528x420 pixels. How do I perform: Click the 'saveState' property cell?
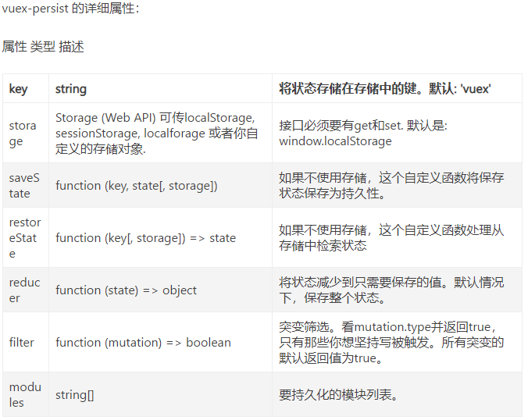23,186
